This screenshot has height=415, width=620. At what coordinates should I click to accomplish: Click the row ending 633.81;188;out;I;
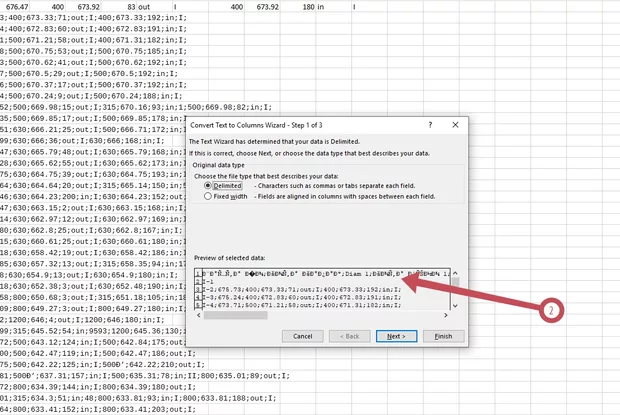pos(138,398)
